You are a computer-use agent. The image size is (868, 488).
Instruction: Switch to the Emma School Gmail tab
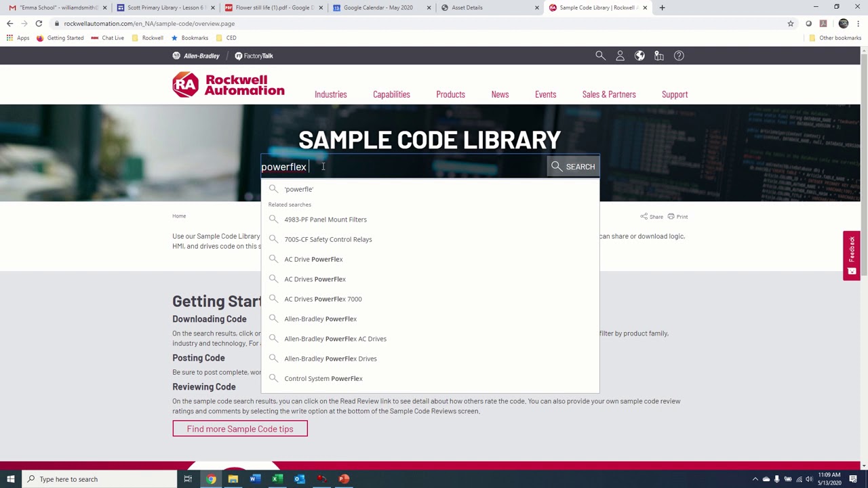[57, 7]
